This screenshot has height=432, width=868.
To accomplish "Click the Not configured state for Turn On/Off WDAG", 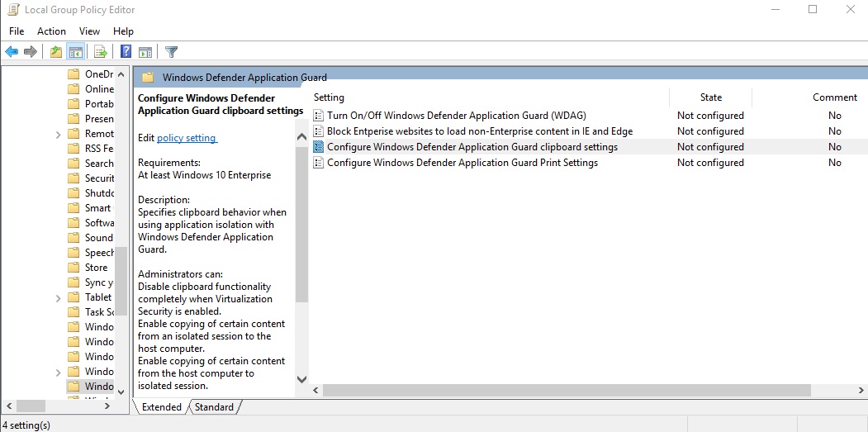I will [x=710, y=115].
